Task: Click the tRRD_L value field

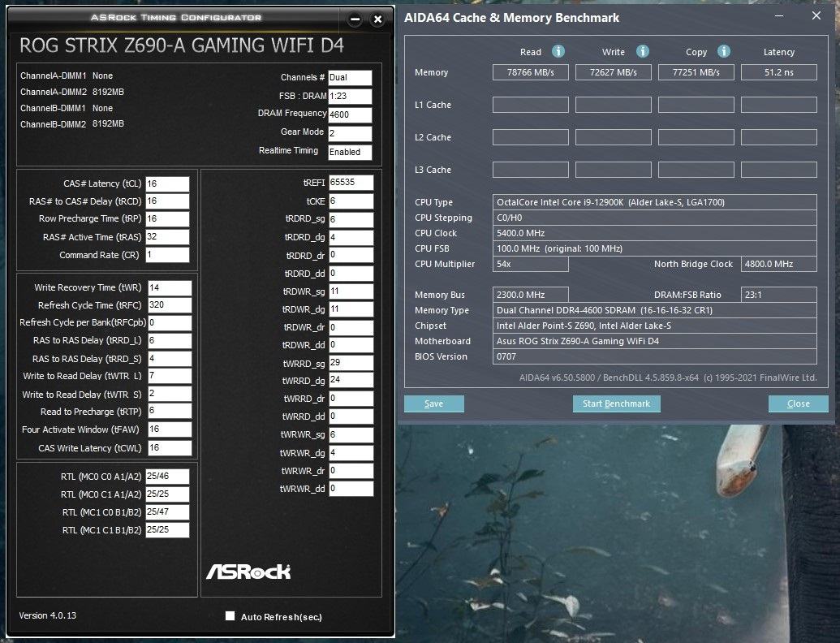Action: coord(170,341)
